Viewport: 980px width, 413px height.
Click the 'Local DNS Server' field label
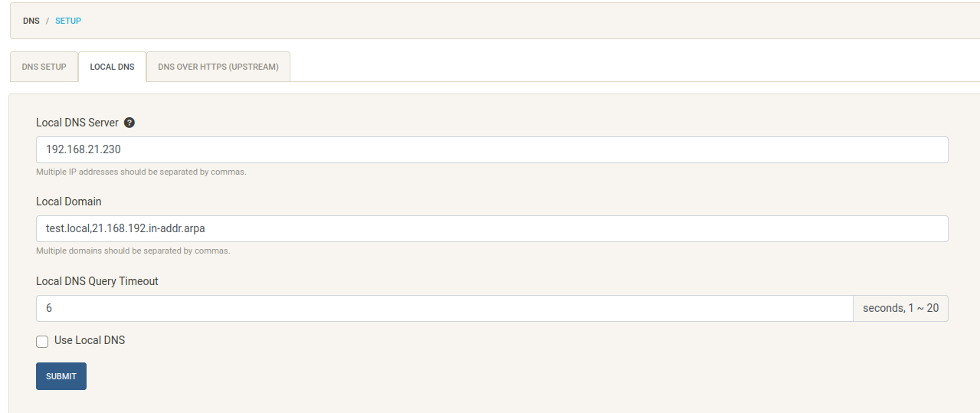(x=77, y=123)
